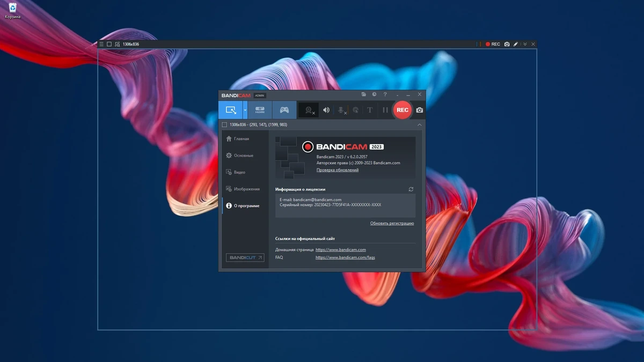Toggle the text overlay T icon
The height and width of the screenshot is (362, 644).
(x=370, y=110)
